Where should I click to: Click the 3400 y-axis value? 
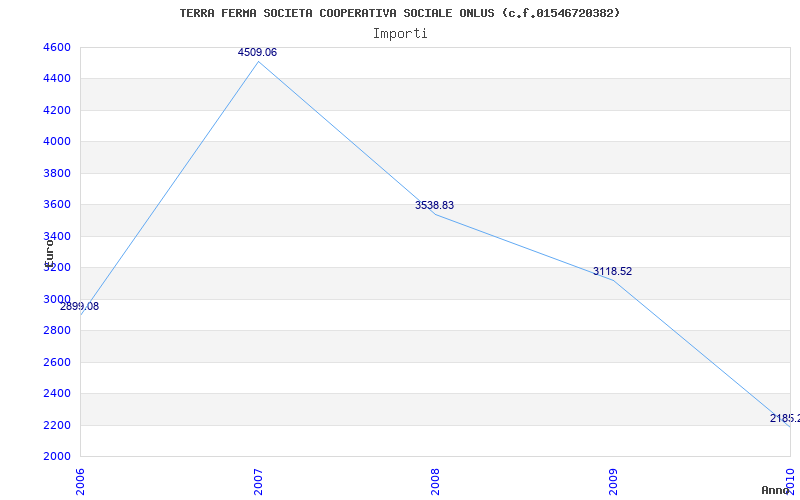(55, 236)
